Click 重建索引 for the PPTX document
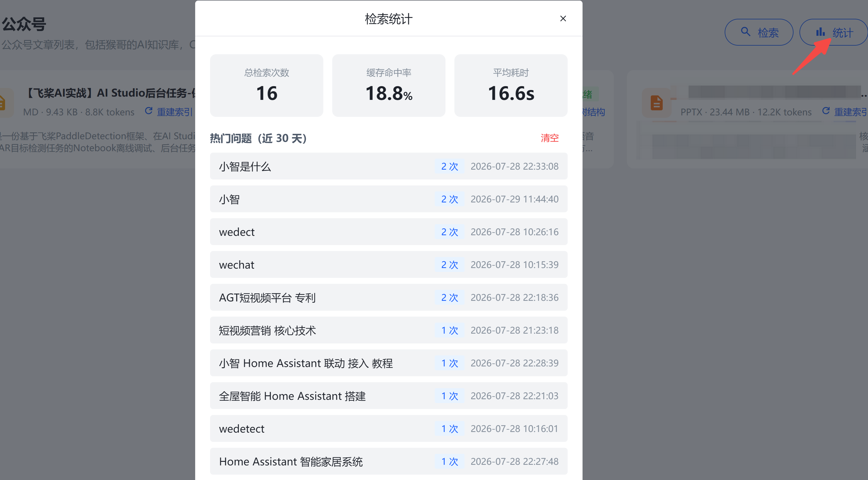868x480 pixels. point(850,112)
